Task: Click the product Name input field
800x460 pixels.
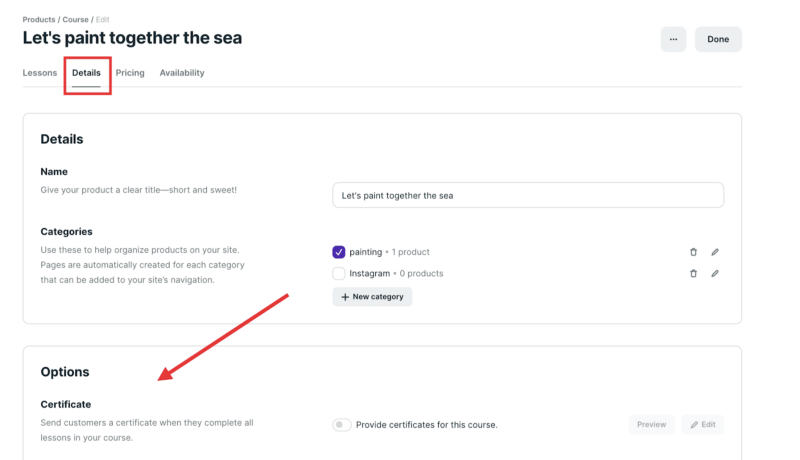Action: tap(527, 195)
